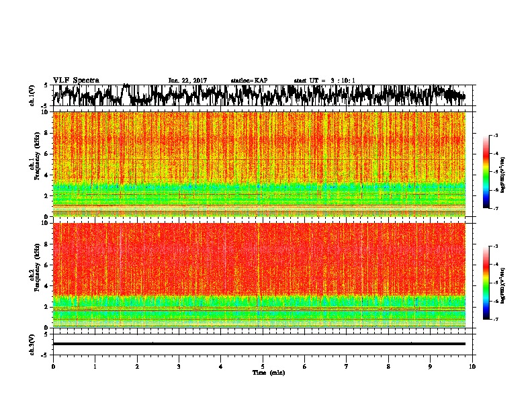Click the "ch.1(V)" waveform axis label
Image resolution: width=532 pixels, height=411 pixels.
pos(32,95)
